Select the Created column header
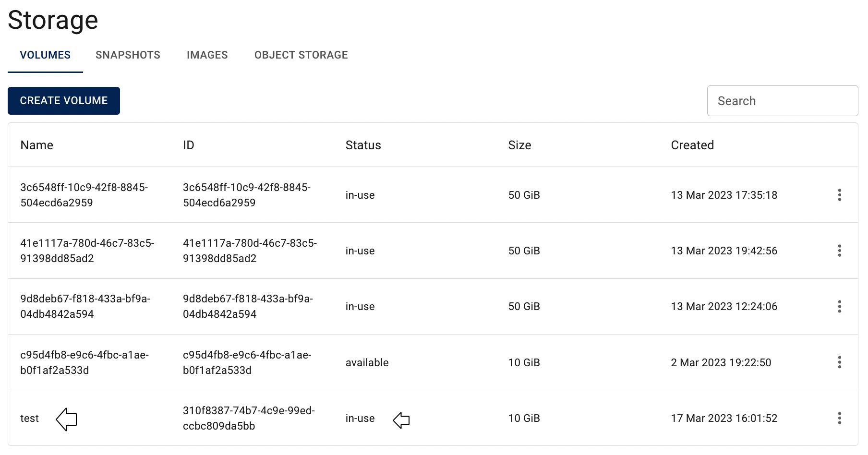This screenshot has height=455, width=868. 692,145
